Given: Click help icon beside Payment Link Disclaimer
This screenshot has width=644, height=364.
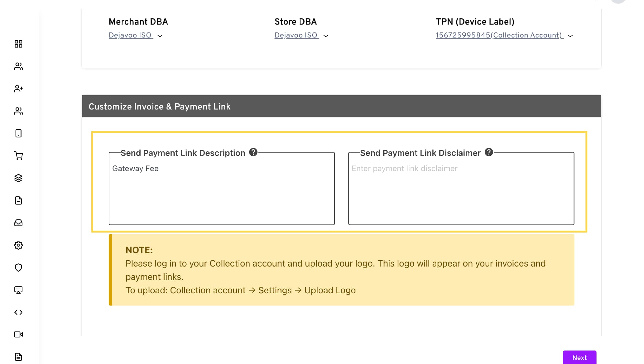Looking at the screenshot, I should click(x=489, y=152).
